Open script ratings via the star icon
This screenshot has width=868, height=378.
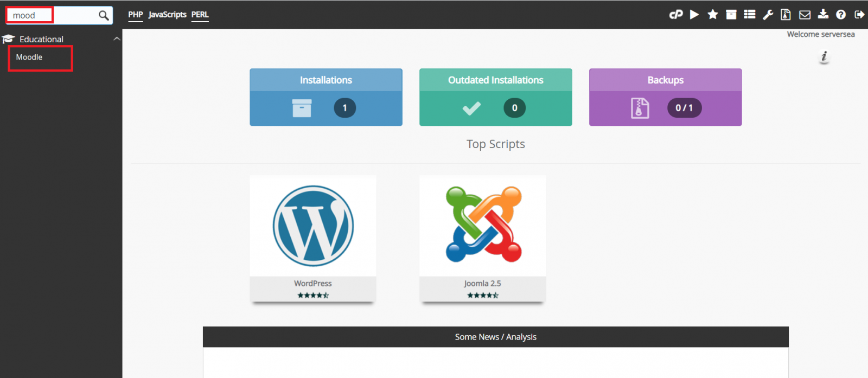coord(713,15)
